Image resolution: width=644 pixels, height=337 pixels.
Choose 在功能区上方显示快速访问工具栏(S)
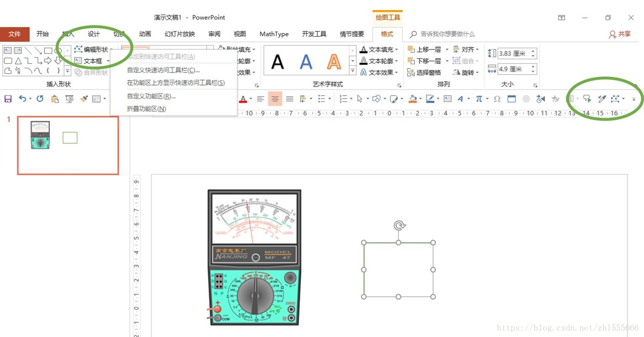point(174,83)
